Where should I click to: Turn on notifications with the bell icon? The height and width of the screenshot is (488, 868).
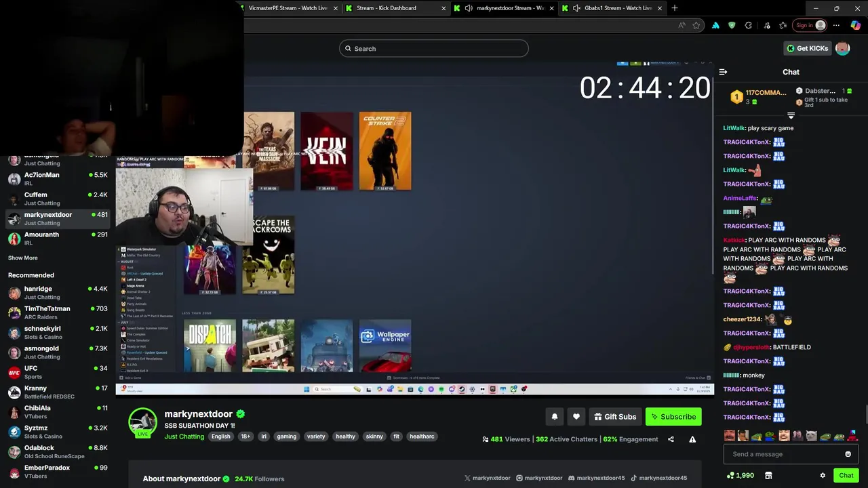pyautogui.click(x=555, y=417)
